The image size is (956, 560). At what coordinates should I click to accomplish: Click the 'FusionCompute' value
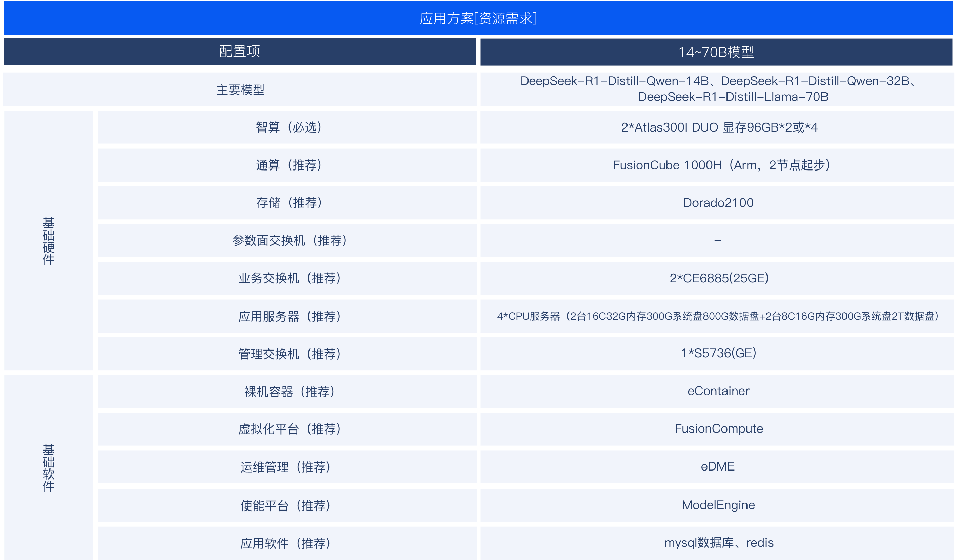718,429
